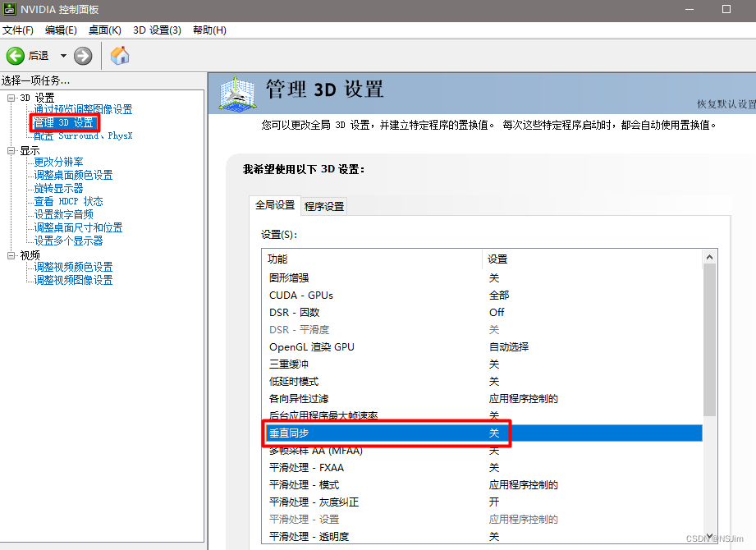The height and width of the screenshot is (550, 756).
Task: Click the NVIDIA title bar icon
Action: 10,9
